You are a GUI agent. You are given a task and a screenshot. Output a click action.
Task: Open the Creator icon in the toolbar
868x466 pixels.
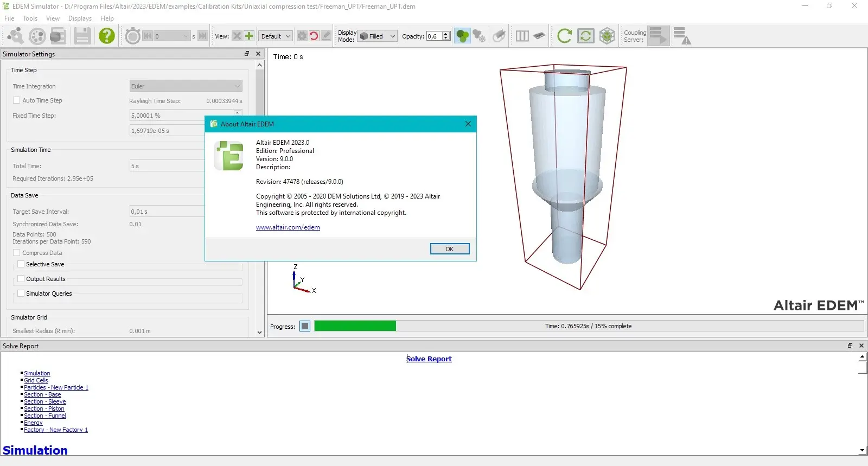15,36
